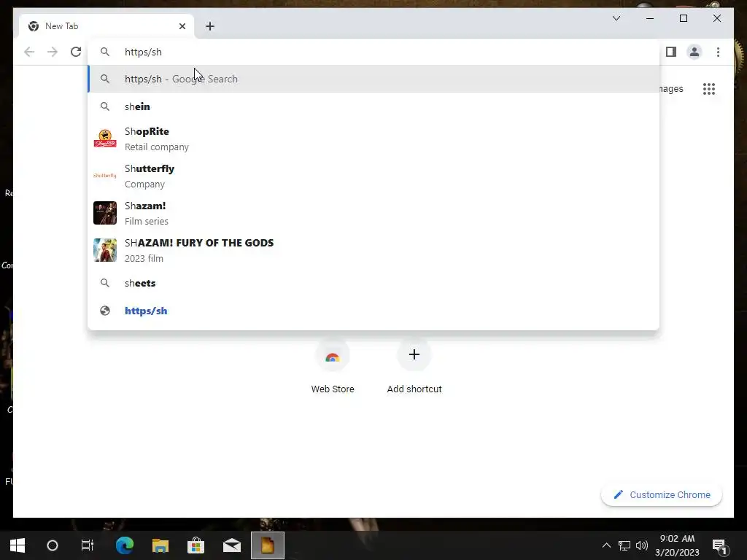Screen dimensions: 747x560
Task: Open Microsoft Store from taskbar
Action: pyautogui.click(x=196, y=545)
